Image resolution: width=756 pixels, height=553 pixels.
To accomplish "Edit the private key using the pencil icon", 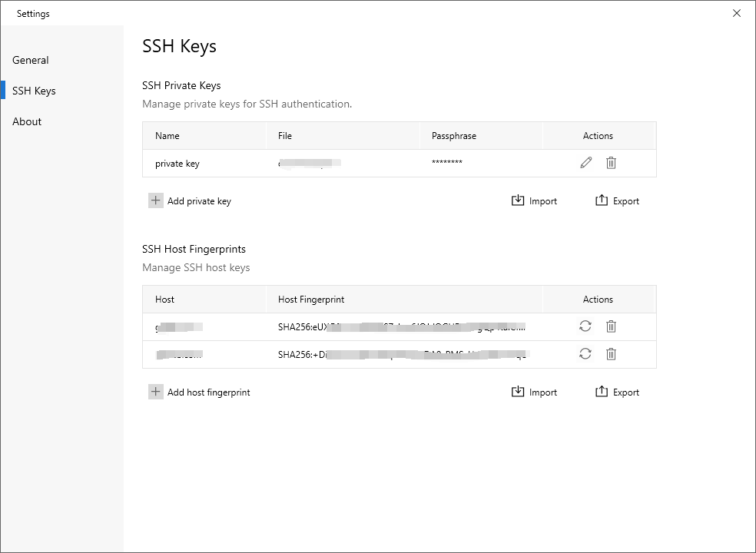I will tap(586, 163).
